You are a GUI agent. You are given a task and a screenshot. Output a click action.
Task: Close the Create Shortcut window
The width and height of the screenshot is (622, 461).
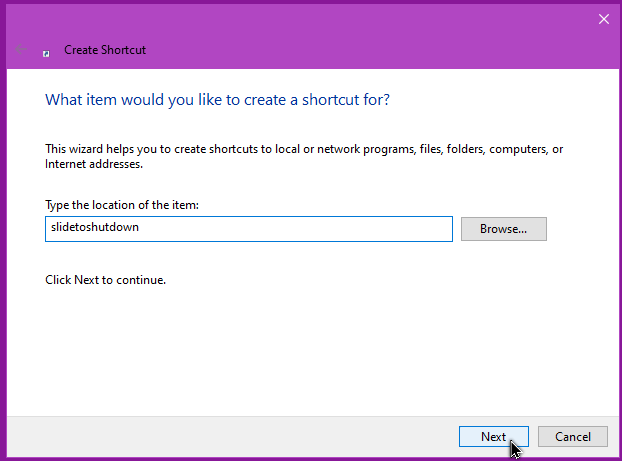[604, 19]
